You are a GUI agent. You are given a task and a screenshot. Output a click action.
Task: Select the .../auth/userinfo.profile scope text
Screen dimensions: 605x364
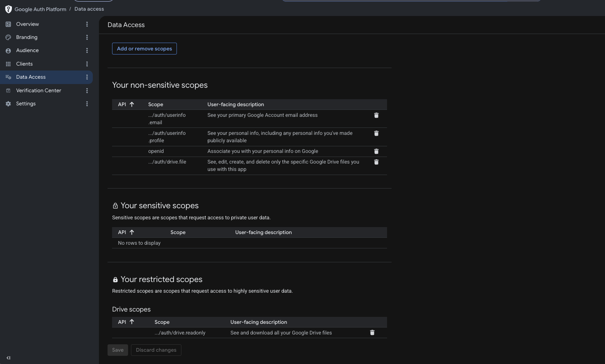167,137
